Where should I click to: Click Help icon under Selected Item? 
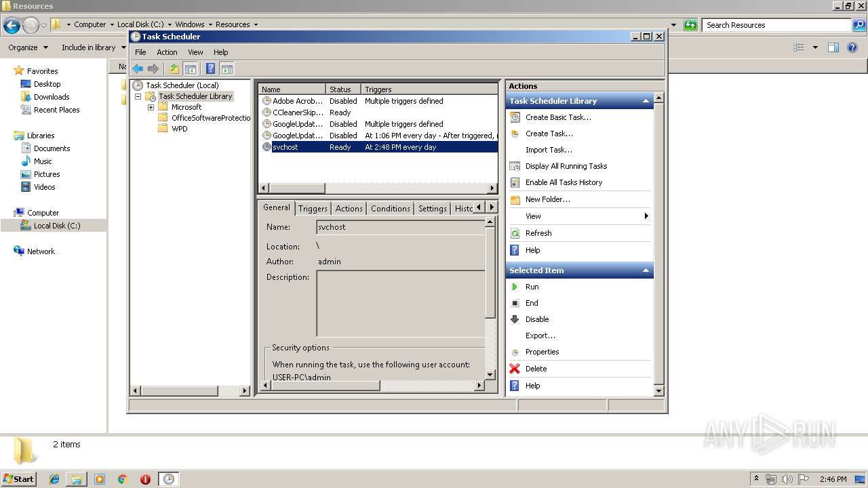[515, 386]
